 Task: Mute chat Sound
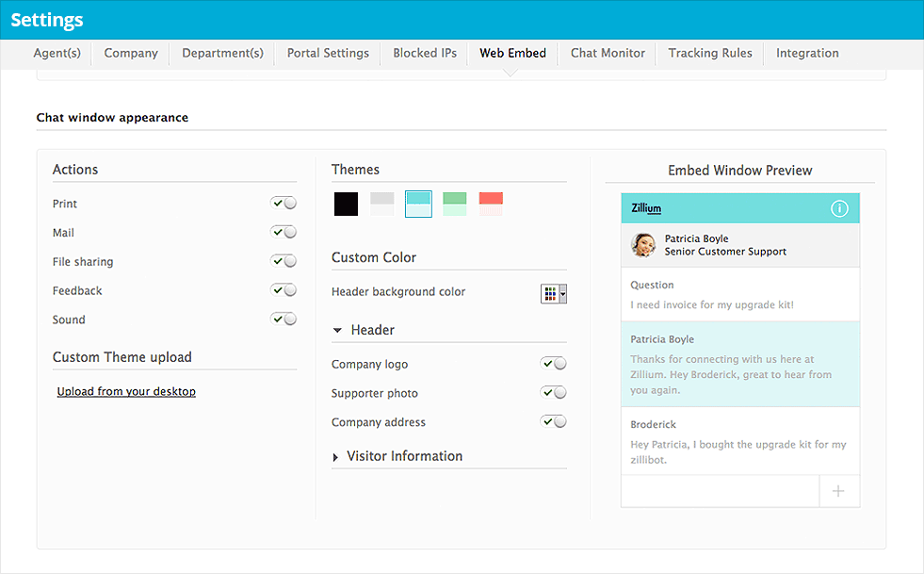pyautogui.click(x=284, y=319)
